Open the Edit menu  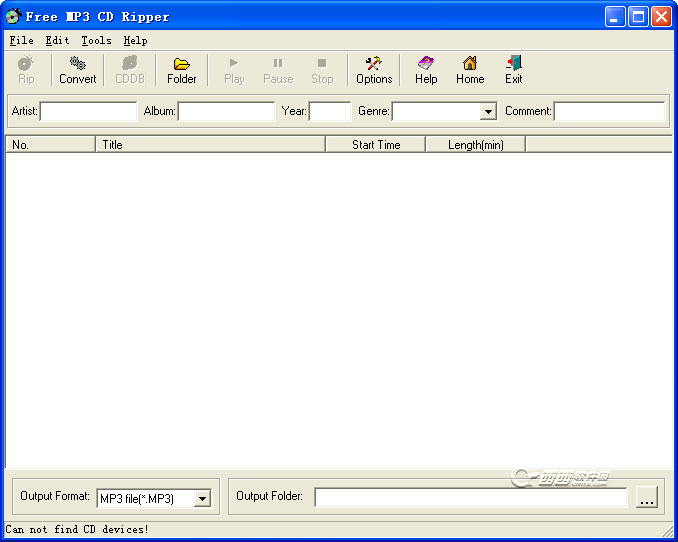click(x=58, y=41)
